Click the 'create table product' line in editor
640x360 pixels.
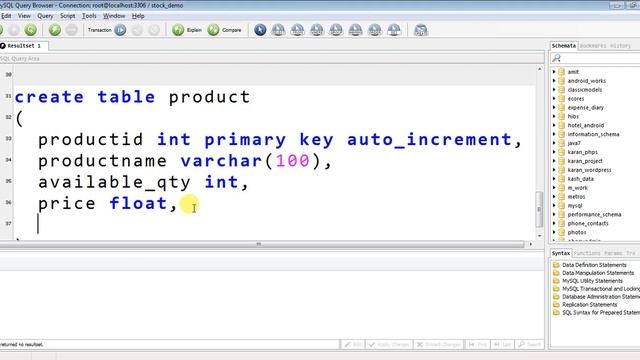[x=132, y=97]
